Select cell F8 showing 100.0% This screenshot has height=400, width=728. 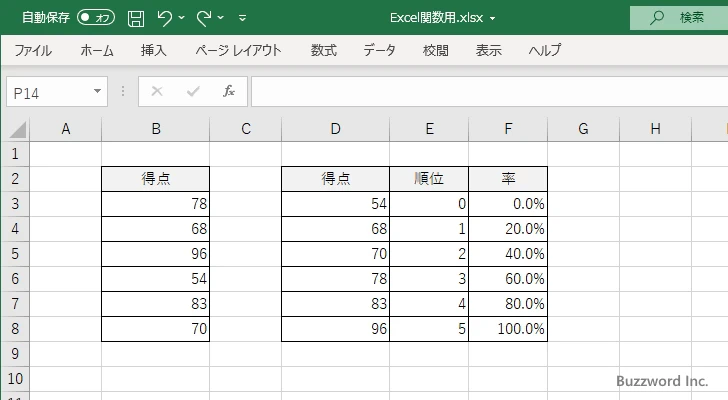pos(508,329)
